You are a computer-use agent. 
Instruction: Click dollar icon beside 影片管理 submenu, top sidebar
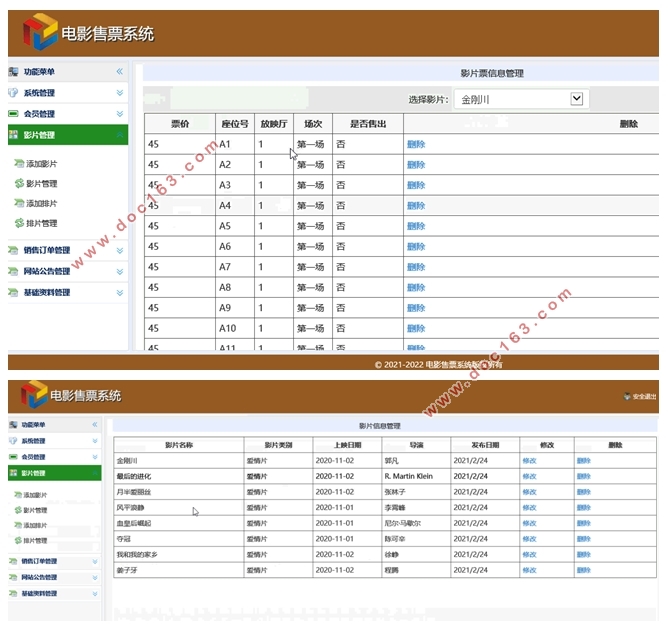click(x=19, y=183)
